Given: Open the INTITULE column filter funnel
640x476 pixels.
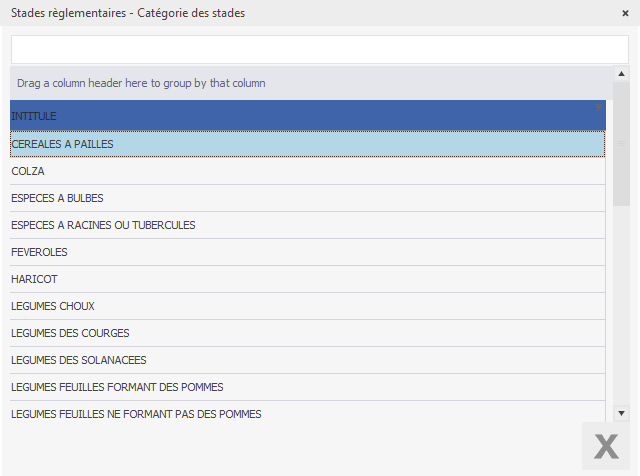Looking at the screenshot, I should 598,106.
